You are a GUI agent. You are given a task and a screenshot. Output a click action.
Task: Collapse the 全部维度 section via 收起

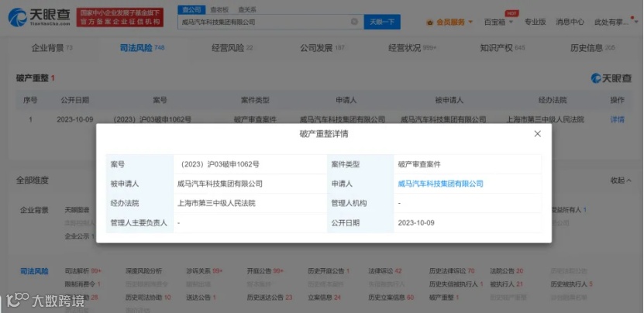(621, 180)
